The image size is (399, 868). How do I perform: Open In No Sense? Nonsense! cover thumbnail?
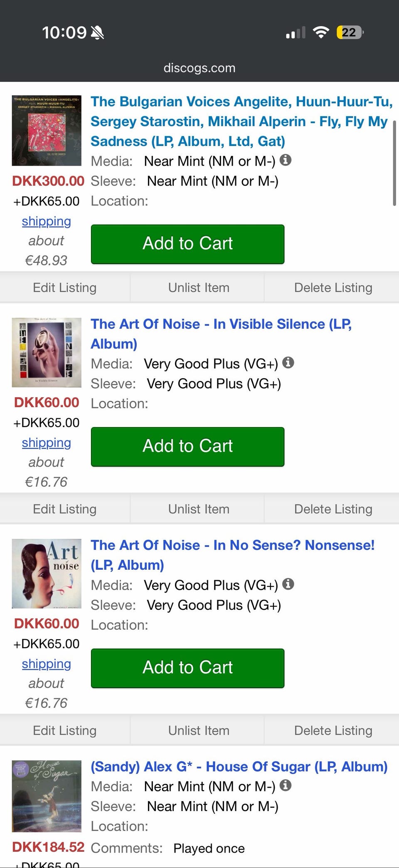tap(47, 574)
